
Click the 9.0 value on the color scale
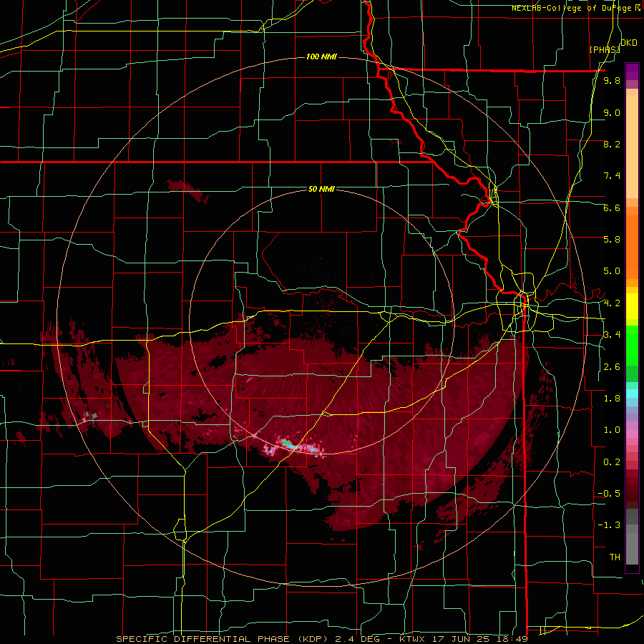tap(612, 112)
